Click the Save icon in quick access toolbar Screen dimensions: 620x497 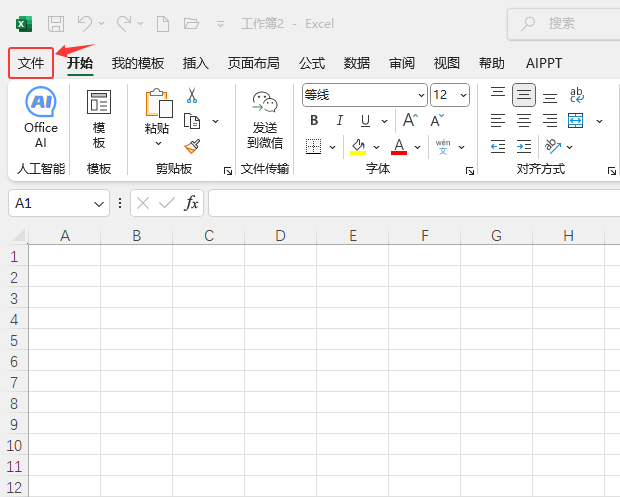[56, 24]
